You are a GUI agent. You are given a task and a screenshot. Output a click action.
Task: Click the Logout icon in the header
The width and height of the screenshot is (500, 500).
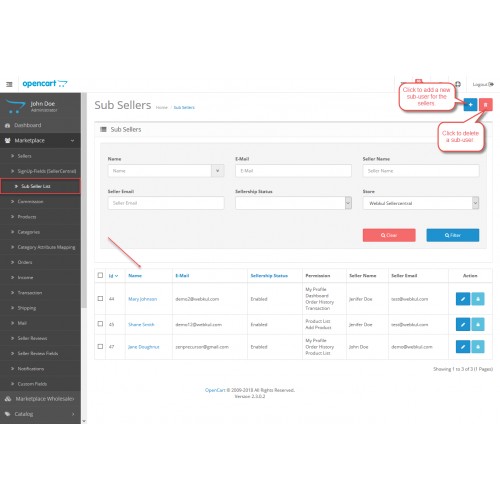click(x=483, y=84)
